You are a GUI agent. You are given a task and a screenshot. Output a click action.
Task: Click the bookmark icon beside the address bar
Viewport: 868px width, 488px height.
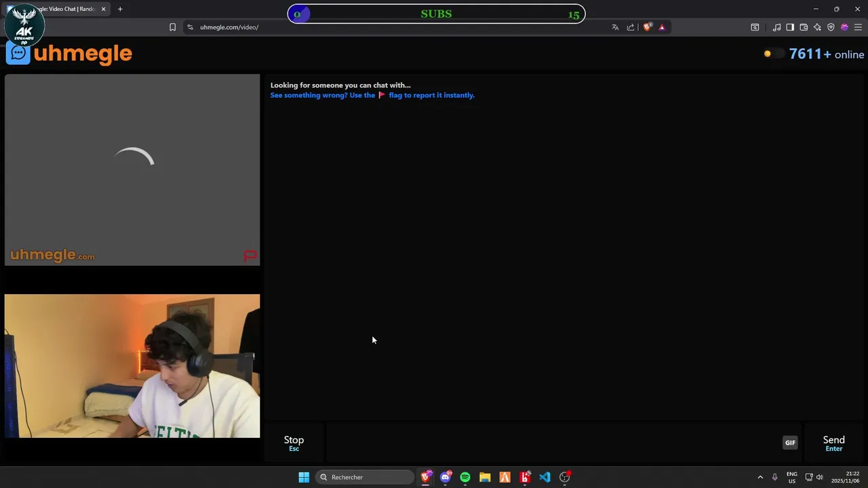pyautogui.click(x=172, y=27)
